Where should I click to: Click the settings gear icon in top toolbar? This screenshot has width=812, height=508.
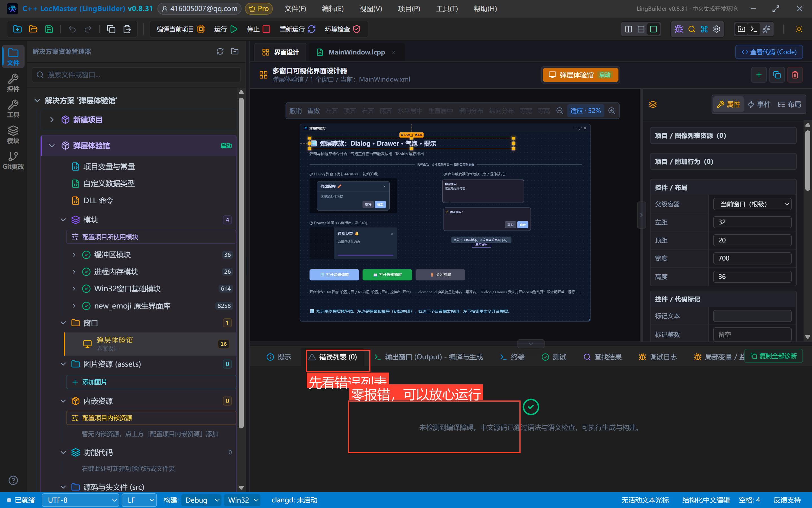pos(717,29)
